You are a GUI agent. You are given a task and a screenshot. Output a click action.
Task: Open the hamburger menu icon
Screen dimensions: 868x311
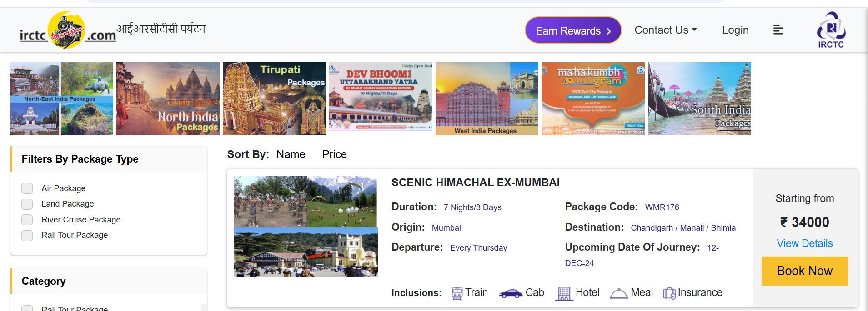pyautogui.click(x=778, y=30)
